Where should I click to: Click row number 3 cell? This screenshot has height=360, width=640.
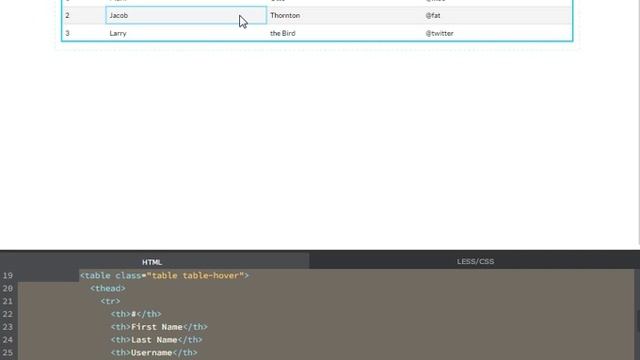click(x=84, y=33)
